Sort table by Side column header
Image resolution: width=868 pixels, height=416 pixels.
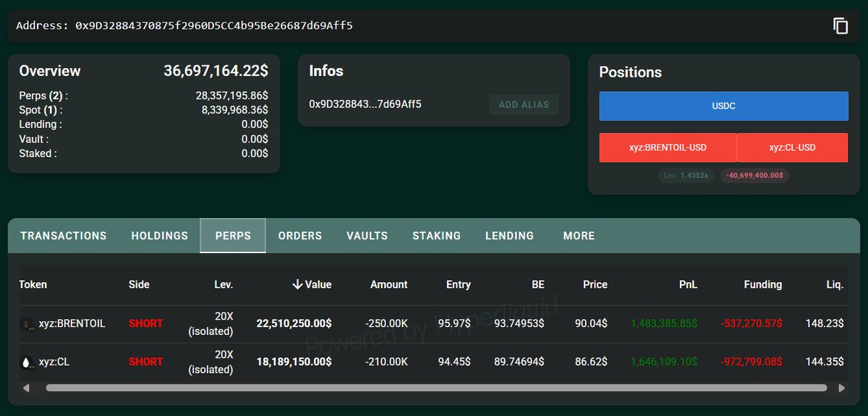tap(139, 284)
